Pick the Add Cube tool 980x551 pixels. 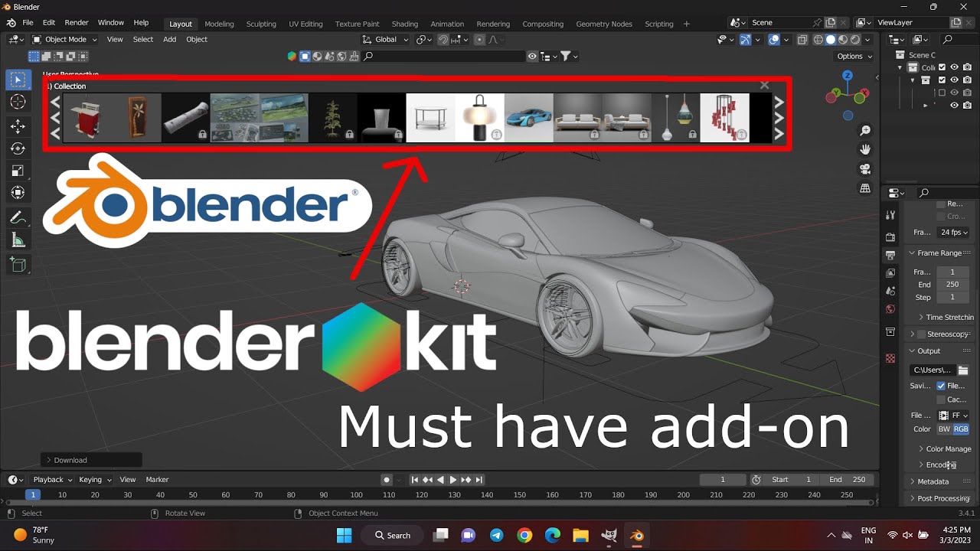17,266
